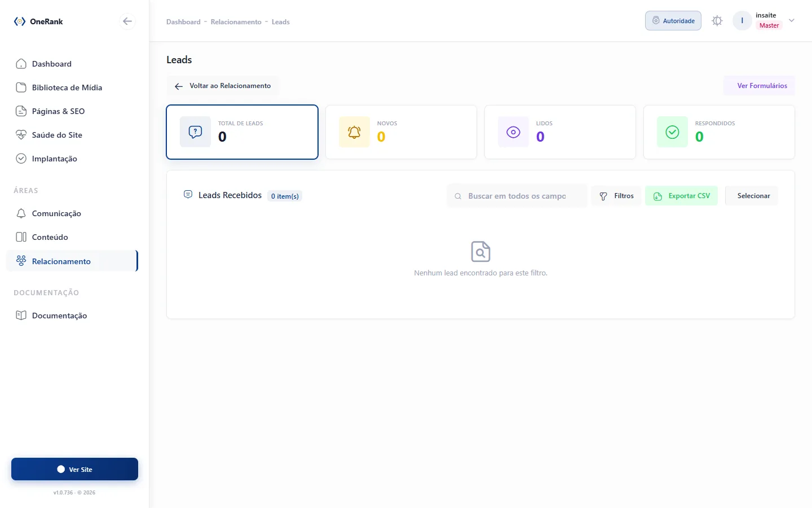Open Biblioteca de Mídia menu item
The height and width of the screenshot is (508, 812).
[x=72, y=87]
